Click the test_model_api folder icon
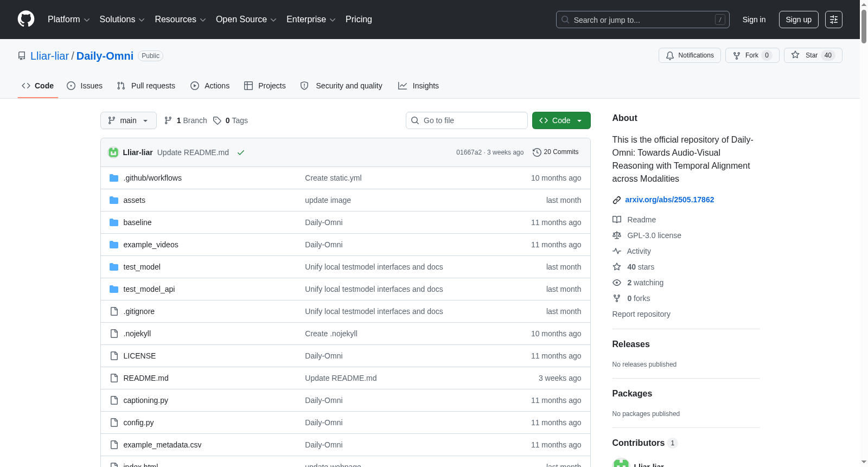The width and height of the screenshot is (868, 467). point(114,289)
